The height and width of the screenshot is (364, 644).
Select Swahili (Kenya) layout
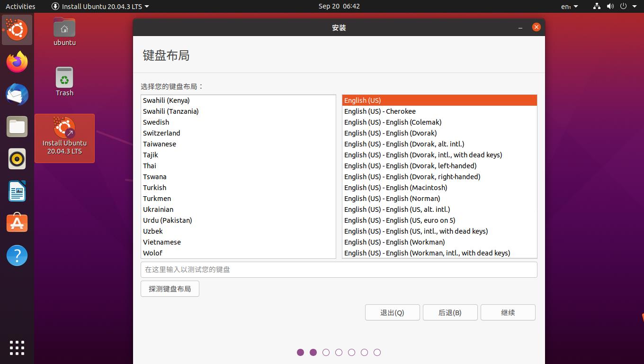[x=238, y=100]
